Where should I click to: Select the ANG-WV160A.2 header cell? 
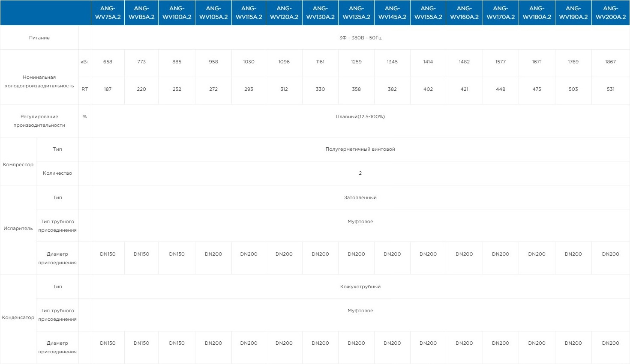pos(464,13)
